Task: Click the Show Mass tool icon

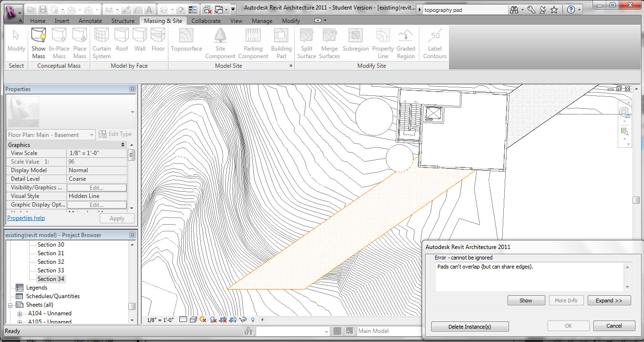Action: [39, 35]
